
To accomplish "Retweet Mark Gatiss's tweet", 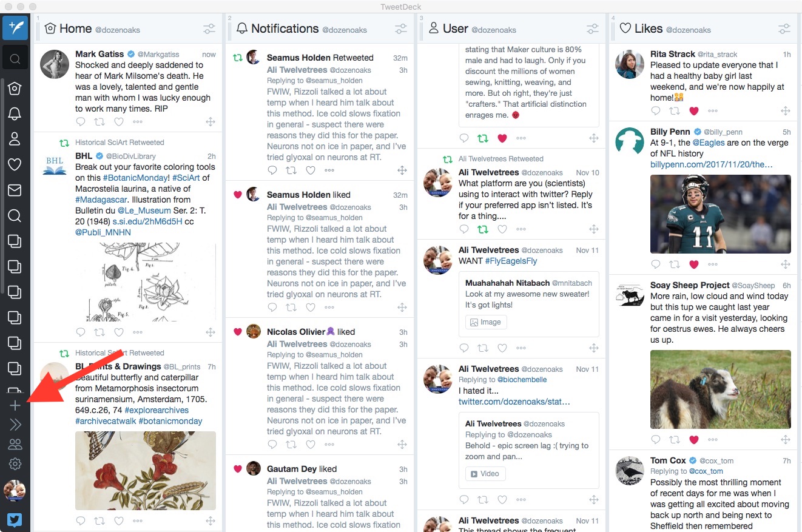I will click(99, 122).
